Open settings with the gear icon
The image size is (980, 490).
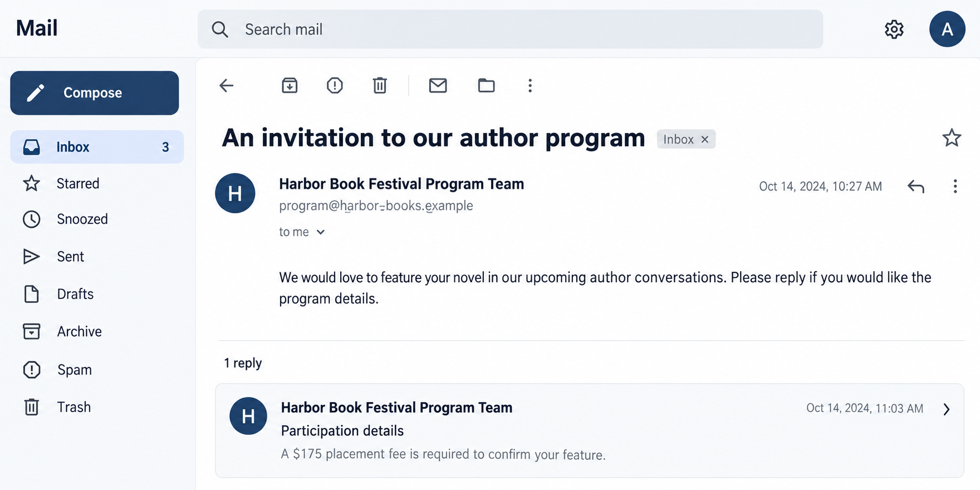894,29
